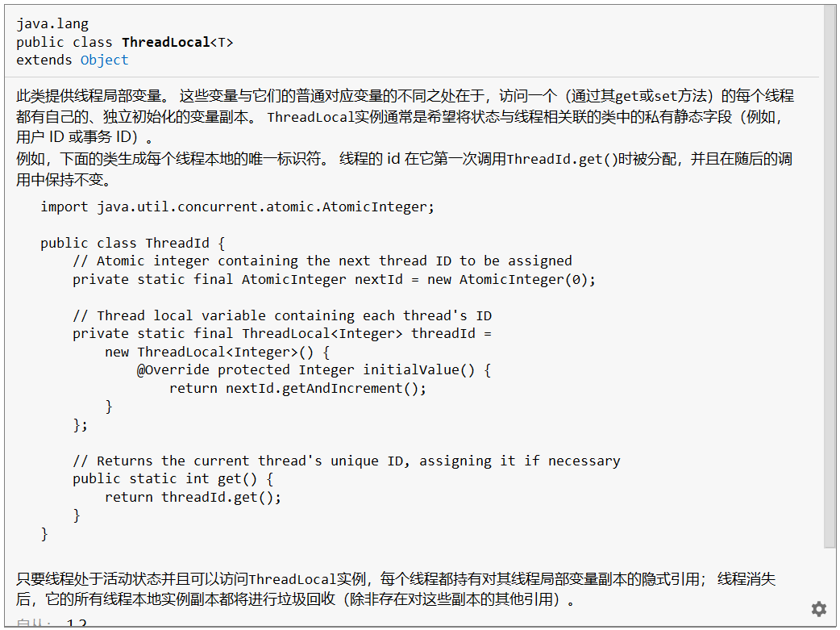Viewport: 840px width, 630px height.
Task: Click the @Override initialValue() line
Action: [314, 370]
